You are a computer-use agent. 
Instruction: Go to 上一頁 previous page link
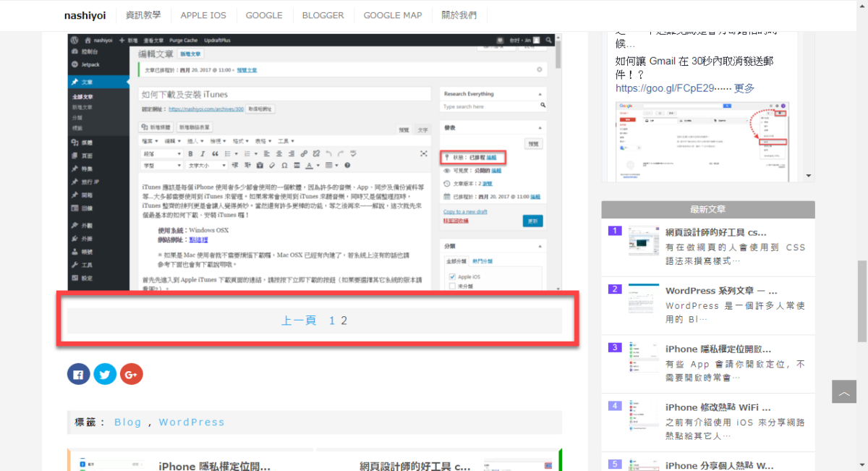tap(299, 321)
